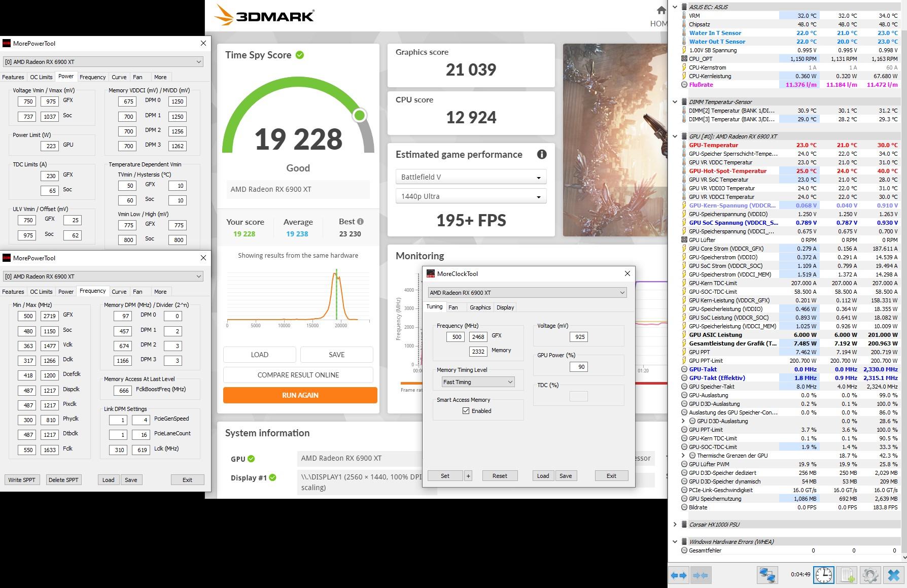Open Memory Timing Level Fast Timing dropdown
The image size is (907, 588).
point(478,382)
